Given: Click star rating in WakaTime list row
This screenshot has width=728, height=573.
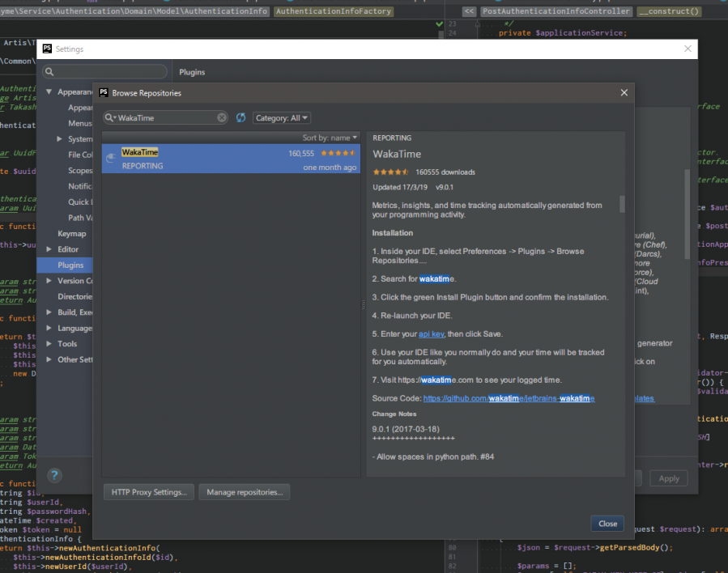Looking at the screenshot, I should pos(338,153).
